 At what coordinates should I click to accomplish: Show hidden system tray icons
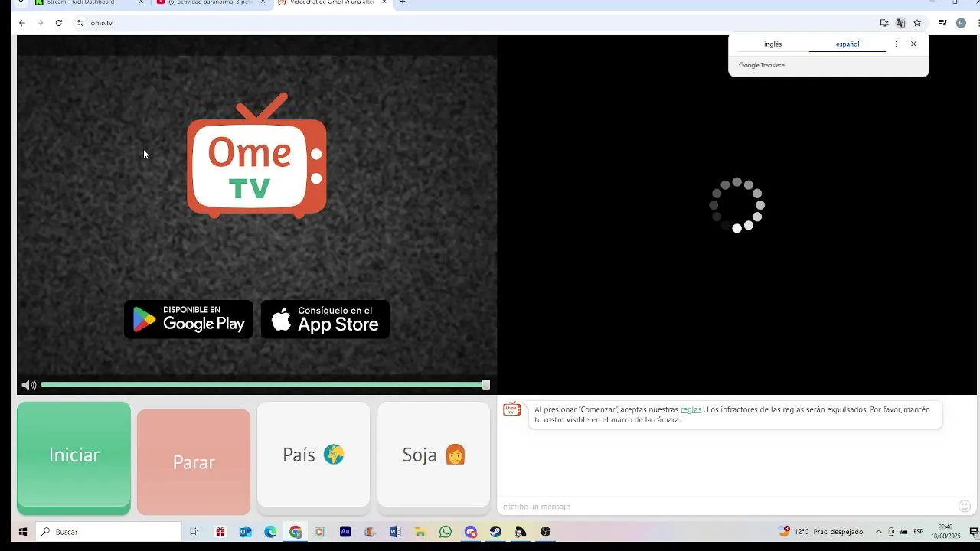click(879, 532)
